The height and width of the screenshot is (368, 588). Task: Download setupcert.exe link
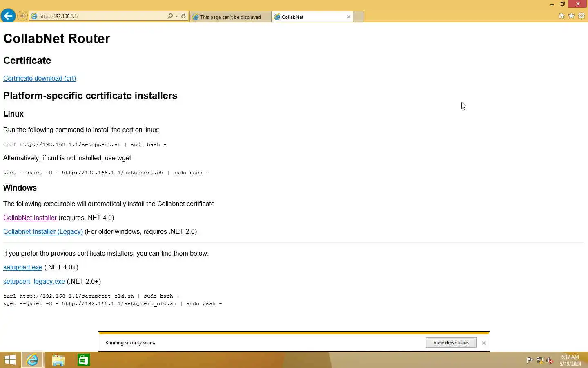(x=23, y=267)
